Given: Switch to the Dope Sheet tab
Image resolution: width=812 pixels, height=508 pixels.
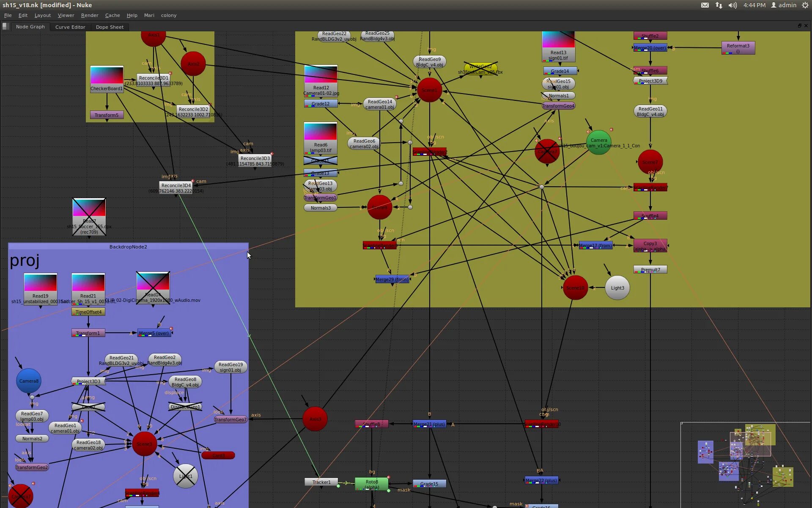Looking at the screenshot, I should (x=110, y=27).
